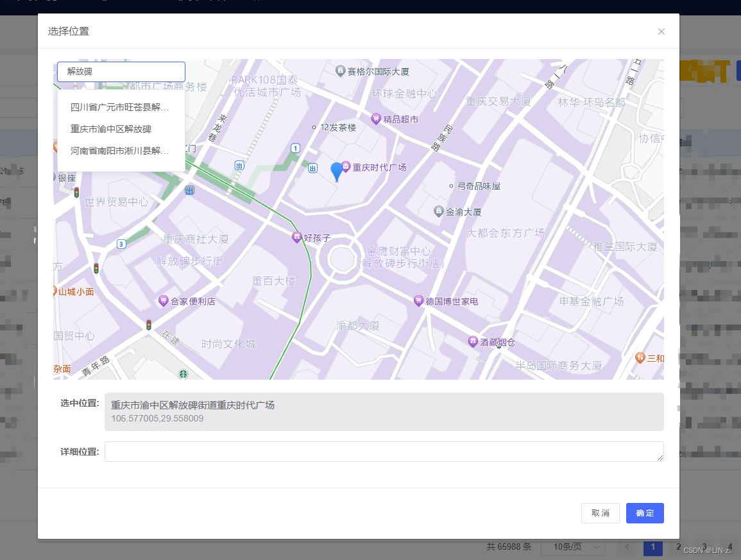
Task: Click the orange 三和 marker at map edge
Action: (x=640, y=359)
